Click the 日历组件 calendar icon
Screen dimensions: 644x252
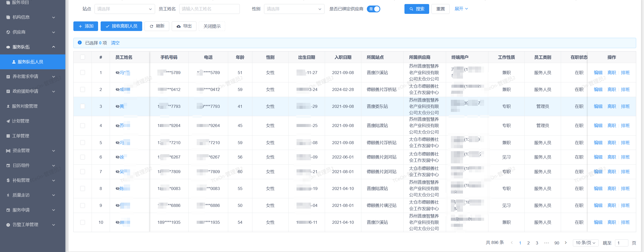[8, 165]
